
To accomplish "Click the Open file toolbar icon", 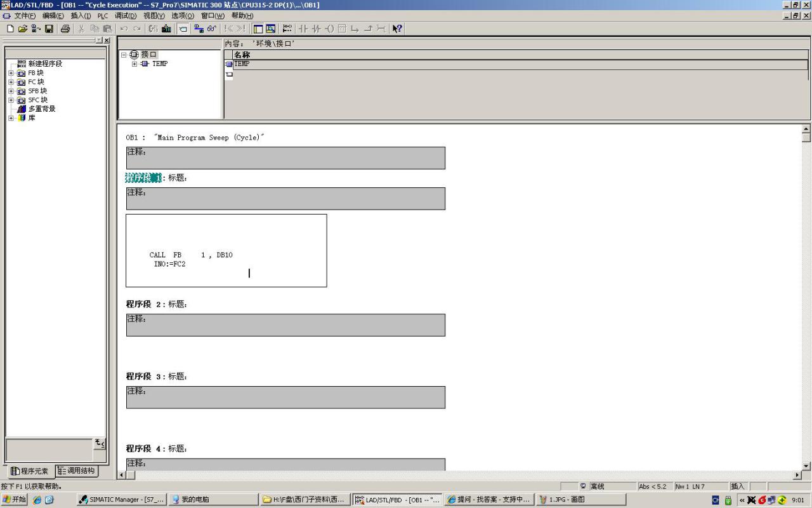I will point(23,29).
